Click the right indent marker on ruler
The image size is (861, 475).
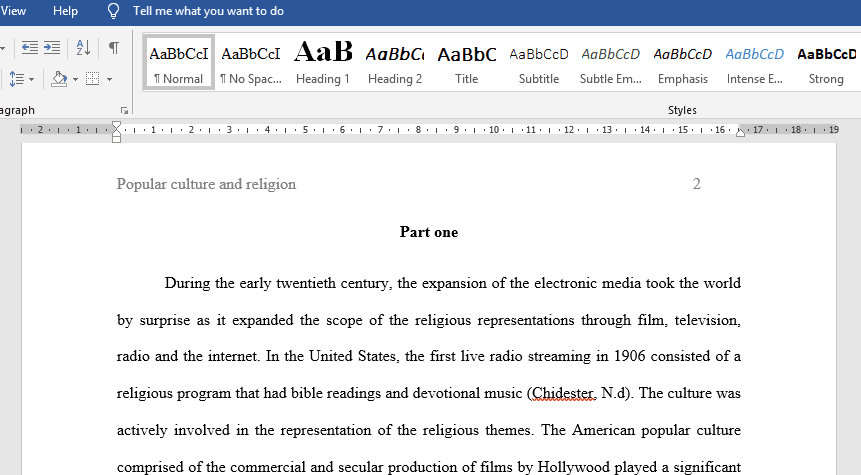[x=740, y=132]
